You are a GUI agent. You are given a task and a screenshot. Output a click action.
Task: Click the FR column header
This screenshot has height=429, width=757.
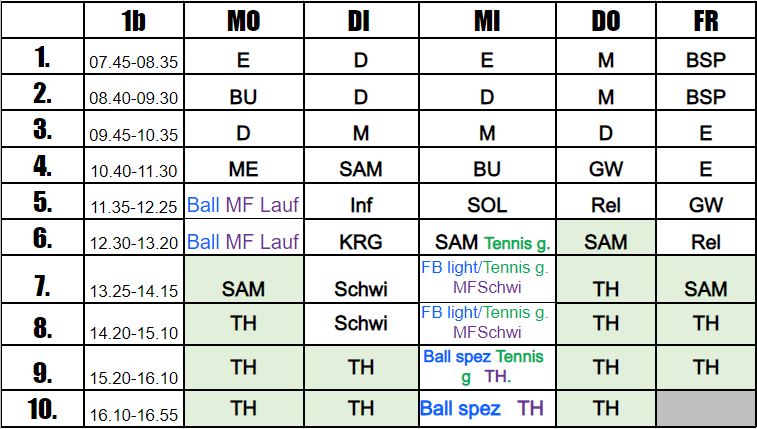coord(706,20)
